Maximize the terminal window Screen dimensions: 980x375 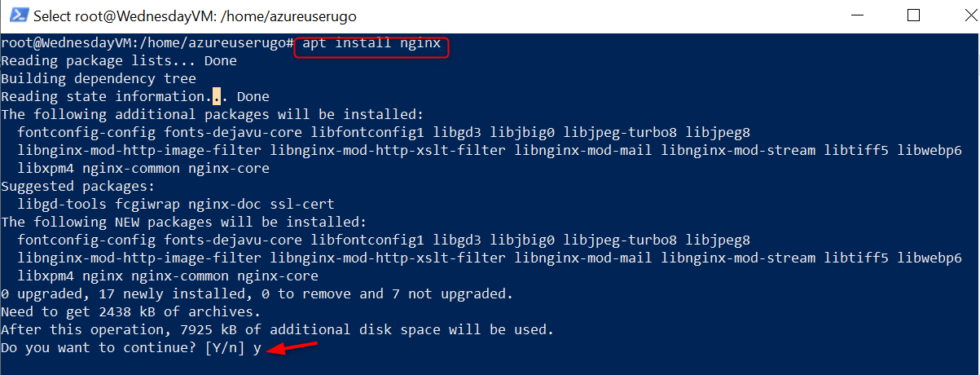[x=913, y=15]
